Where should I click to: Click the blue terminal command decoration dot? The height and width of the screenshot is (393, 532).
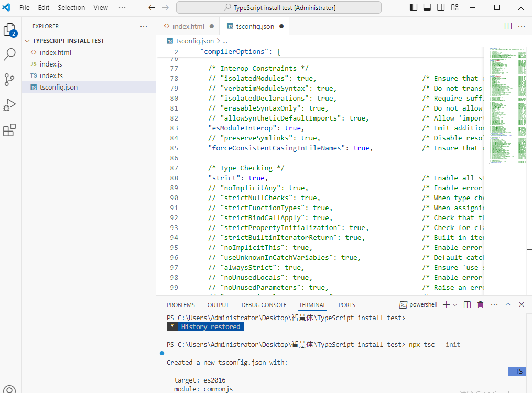162,353
